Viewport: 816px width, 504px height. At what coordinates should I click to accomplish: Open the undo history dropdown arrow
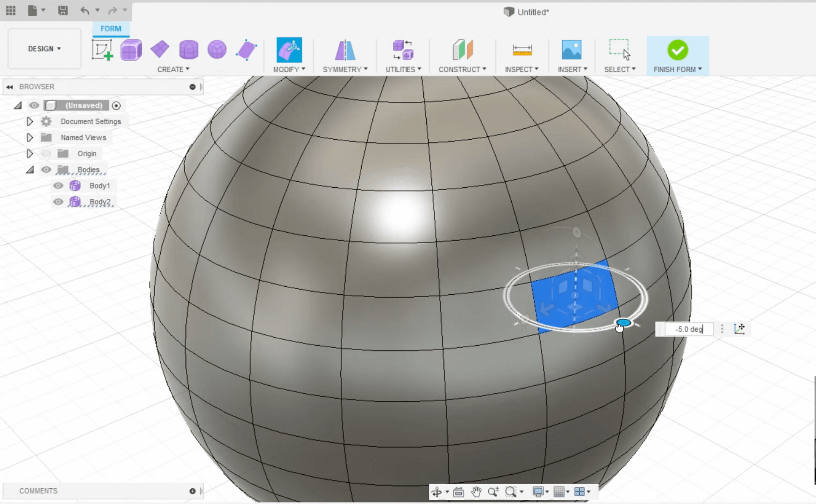tap(97, 10)
